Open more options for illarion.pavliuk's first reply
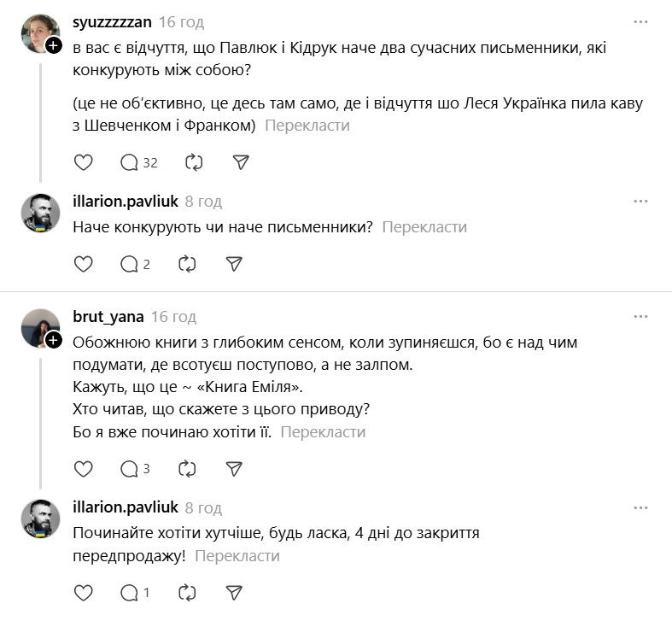Screen dimensions: 672x621 640,201
